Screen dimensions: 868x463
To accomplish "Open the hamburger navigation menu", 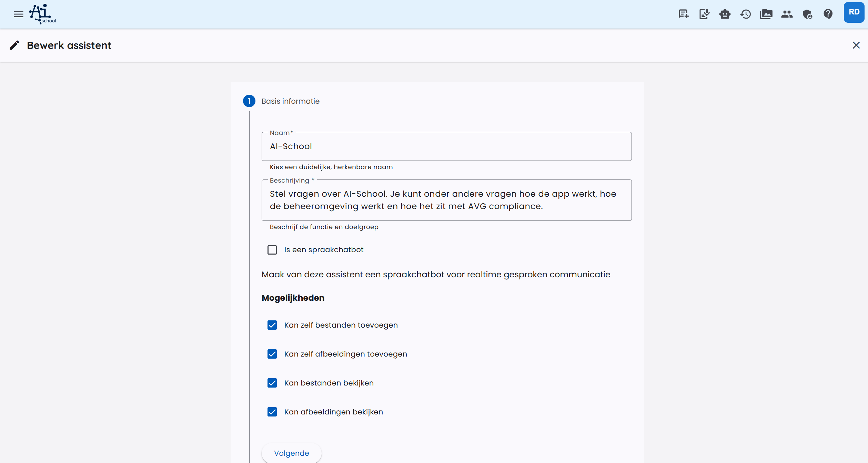I will click(18, 14).
